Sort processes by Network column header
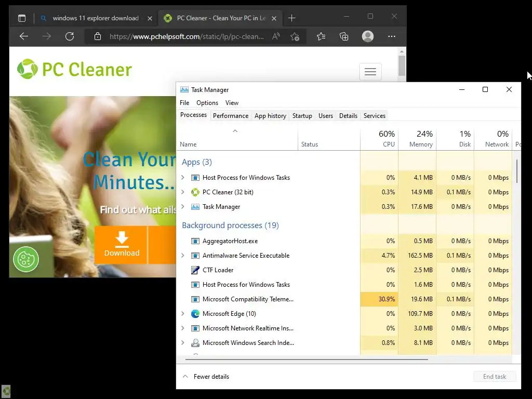532x399 pixels. [x=494, y=139]
